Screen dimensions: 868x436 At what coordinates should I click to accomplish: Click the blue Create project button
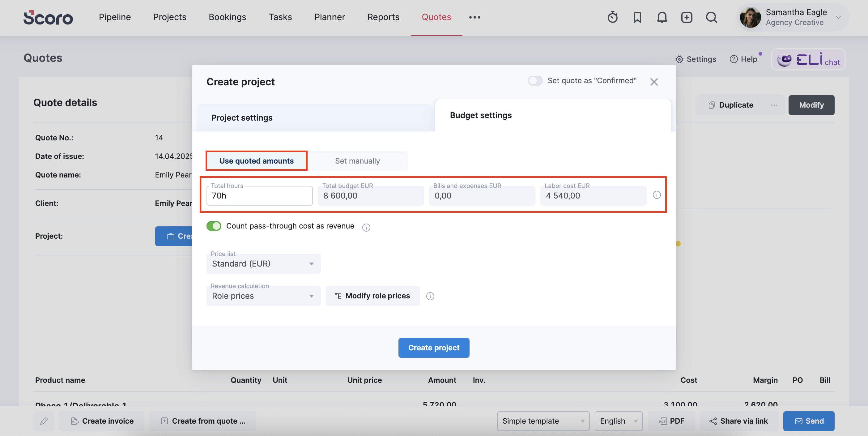point(434,348)
